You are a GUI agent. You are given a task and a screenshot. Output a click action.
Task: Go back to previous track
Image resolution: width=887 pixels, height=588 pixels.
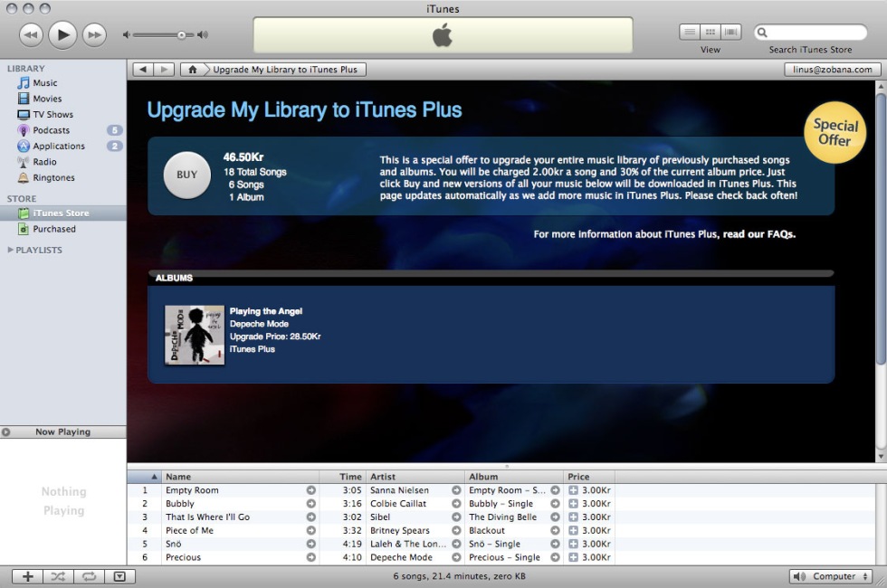tap(31, 35)
